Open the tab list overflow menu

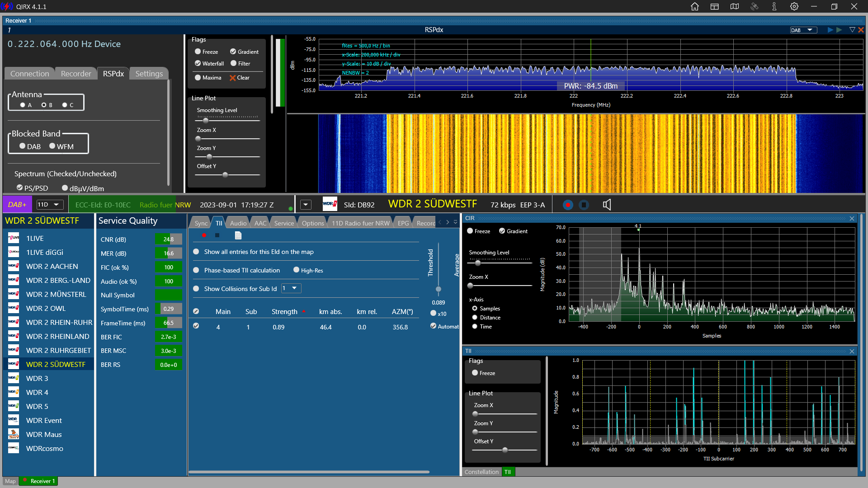click(x=456, y=222)
